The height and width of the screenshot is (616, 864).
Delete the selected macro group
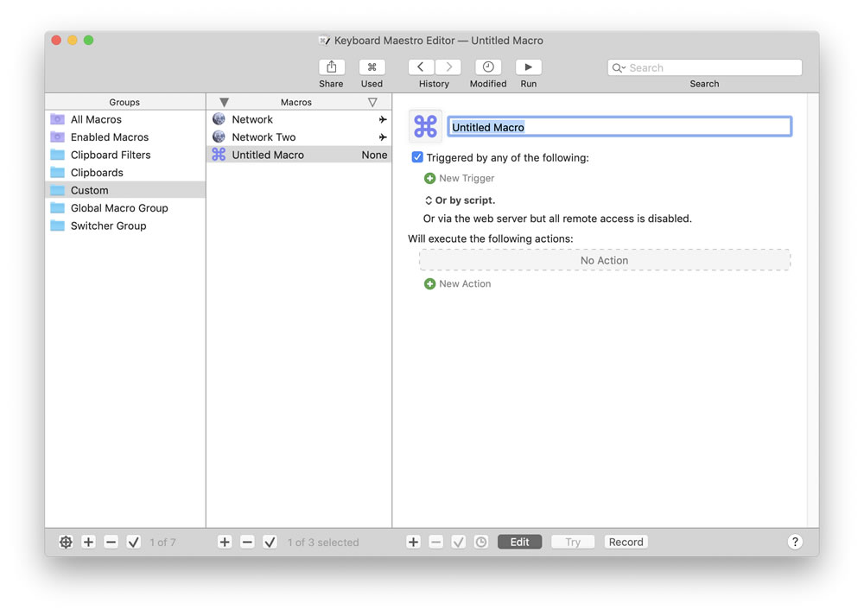pyautogui.click(x=111, y=543)
